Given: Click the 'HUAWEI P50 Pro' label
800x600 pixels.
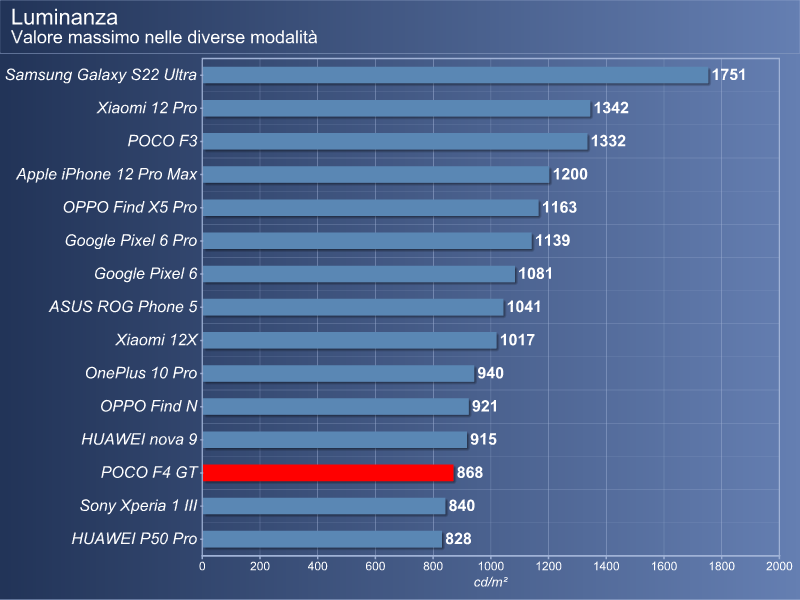Looking at the screenshot, I should point(134,539).
